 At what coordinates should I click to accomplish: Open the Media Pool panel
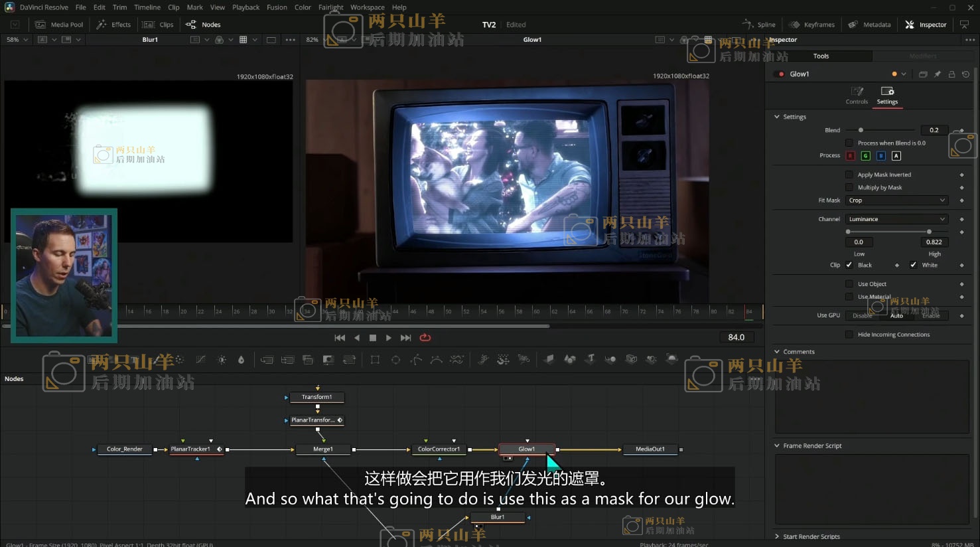pos(60,25)
